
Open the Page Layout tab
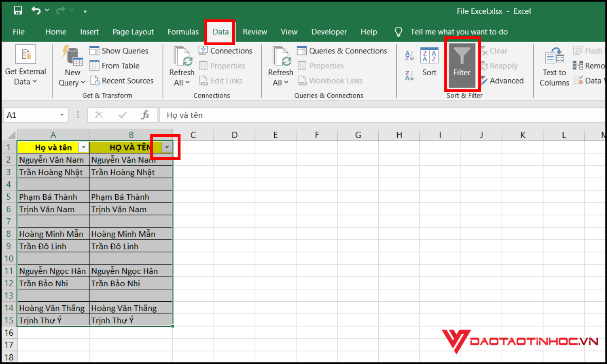pyautogui.click(x=133, y=32)
